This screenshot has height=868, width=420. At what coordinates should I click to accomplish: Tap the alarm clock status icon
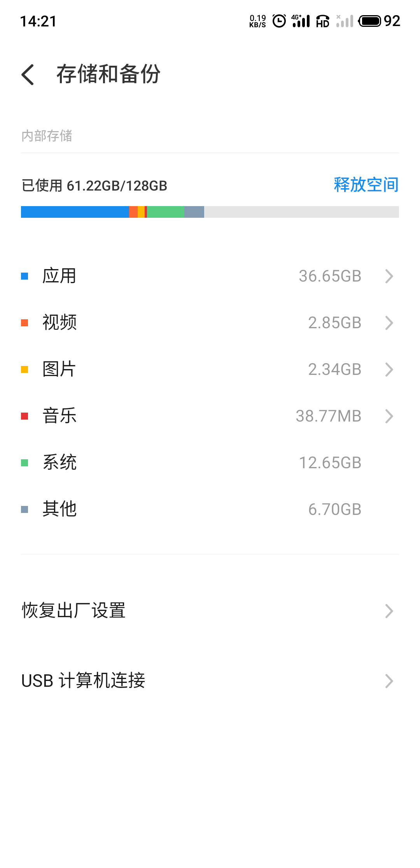click(279, 21)
